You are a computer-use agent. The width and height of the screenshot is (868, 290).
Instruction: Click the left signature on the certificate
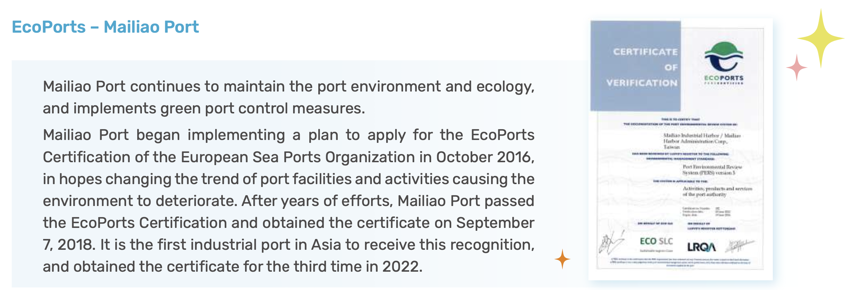(x=611, y=243)
